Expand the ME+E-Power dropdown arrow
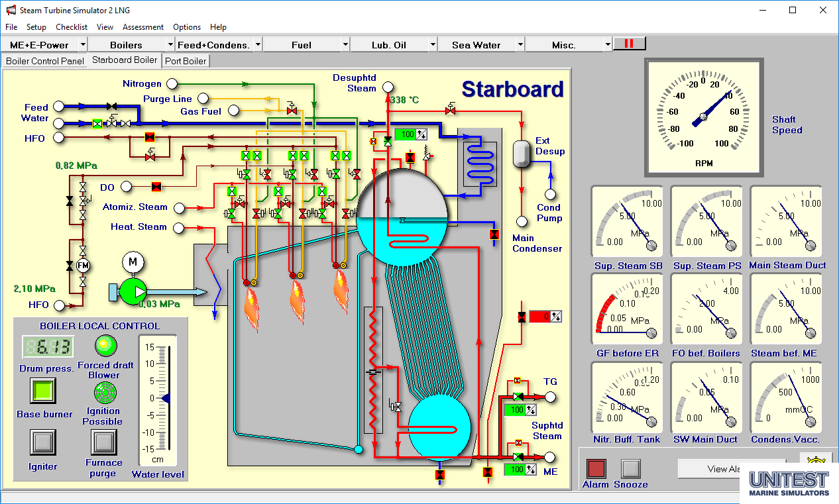Screen dimensions: 839x504 click(x=83, y=45)
